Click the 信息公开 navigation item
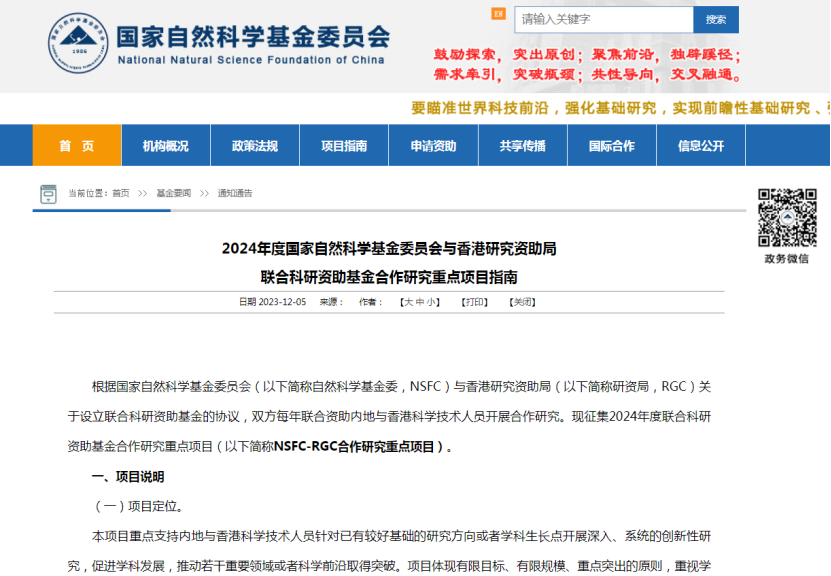The height and width of the screenshot is (576, 831). point(701,146)
